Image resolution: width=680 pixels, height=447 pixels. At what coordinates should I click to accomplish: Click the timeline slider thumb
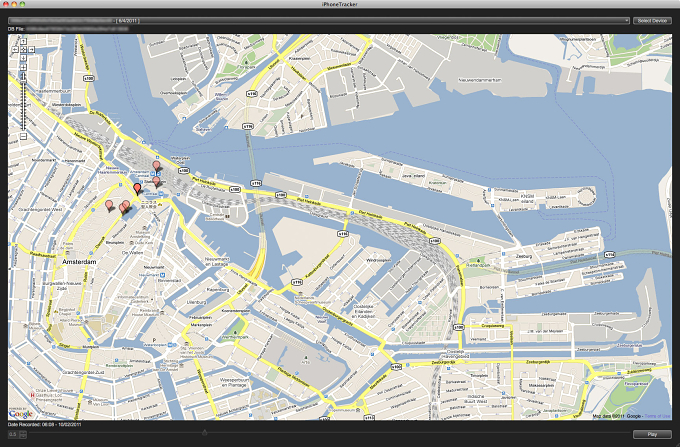click(205, 432)
